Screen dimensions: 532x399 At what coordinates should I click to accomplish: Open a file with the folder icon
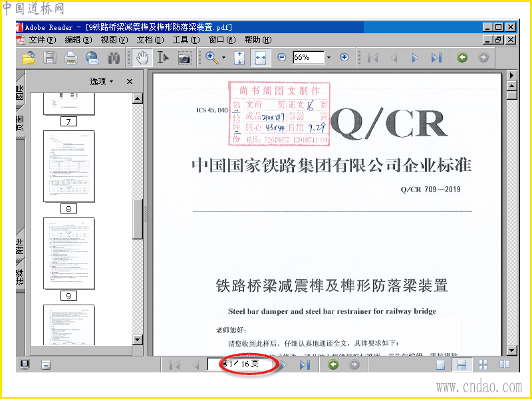point(29,57)
